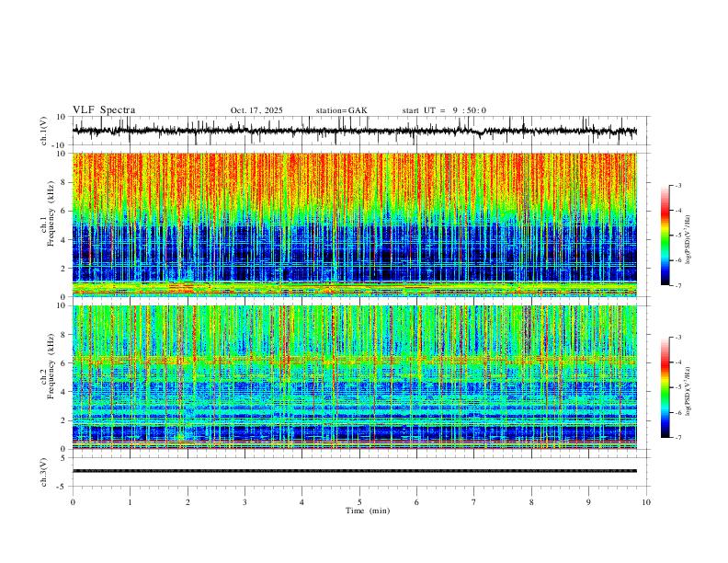
Task: Click the "-3" tick on ch.1 color bar
Action: point(677,185)
